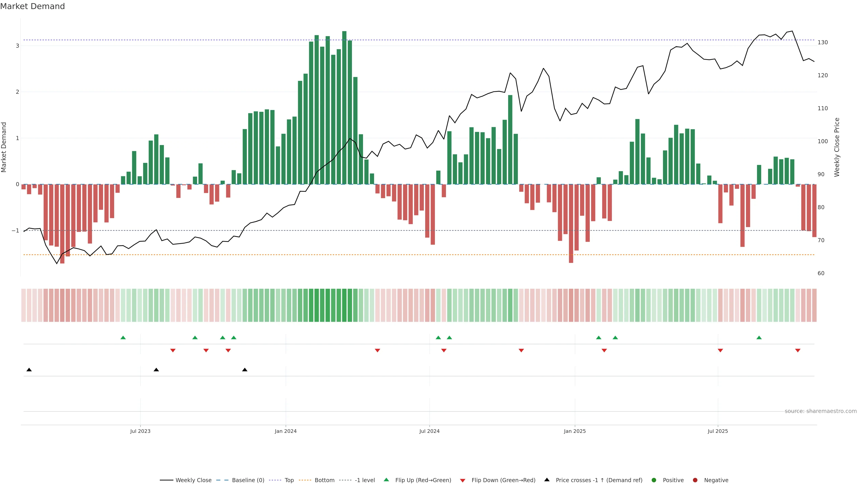Click the source sharemaestro.com text
Image resolution: width=868 pixels, height=488 pixels.
coord(821,411)
